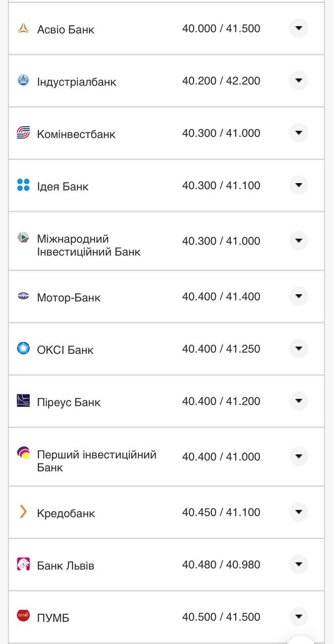Click the Кредобанк orange chevron logo
The image size is (333, 644).
(x=24, y=513)
